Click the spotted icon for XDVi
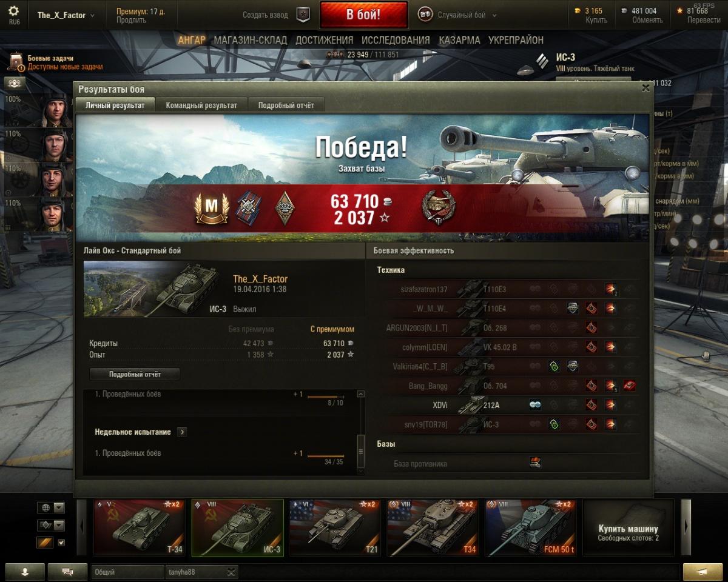This screenshot has height=582, width=728. tap(534, 405)
